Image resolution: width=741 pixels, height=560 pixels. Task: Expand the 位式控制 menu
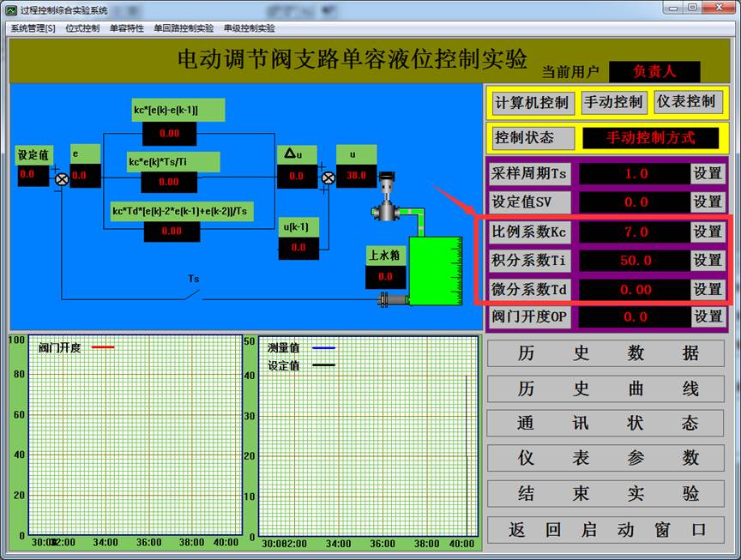tap(82, 27)
